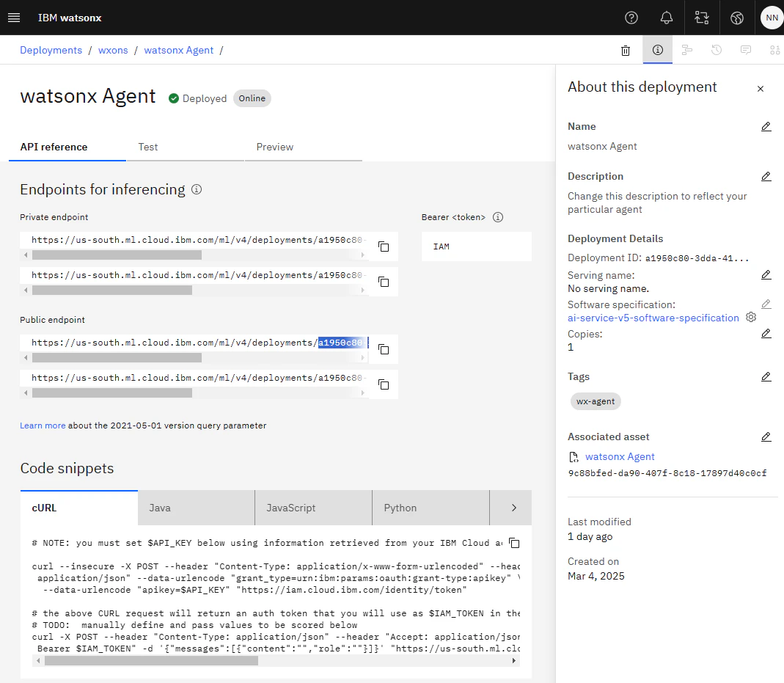The height and width of the screenshot is (683, 784).
Task: Go to wxons breadcrumb
Action: pyautogui.click(x=113, y=50)
